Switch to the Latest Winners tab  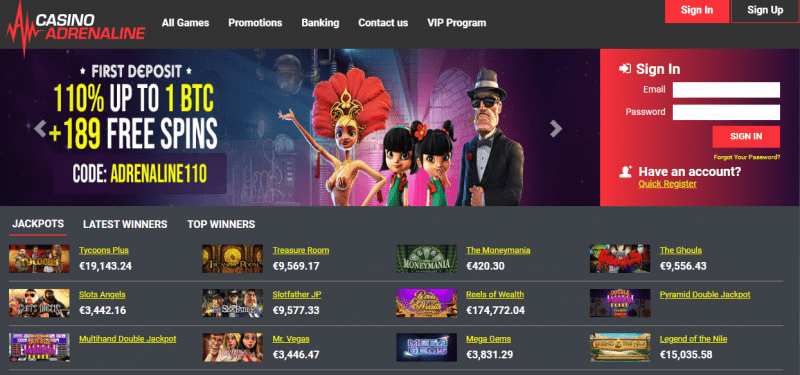click(125, 224)
